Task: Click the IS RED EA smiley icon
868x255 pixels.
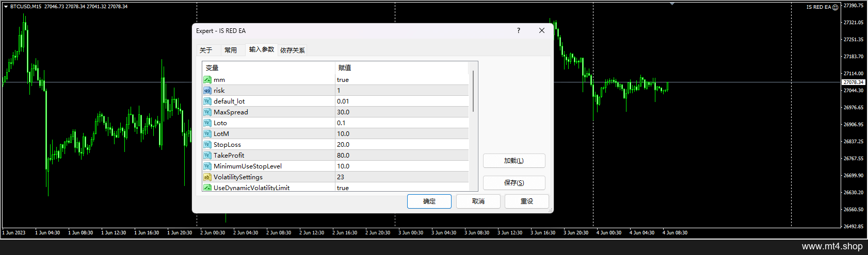Action: click(835, 7)
